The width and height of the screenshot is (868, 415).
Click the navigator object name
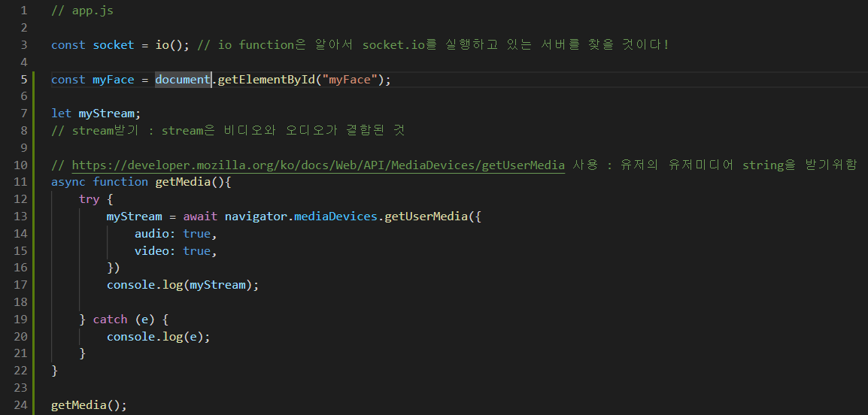coord(256,217)
